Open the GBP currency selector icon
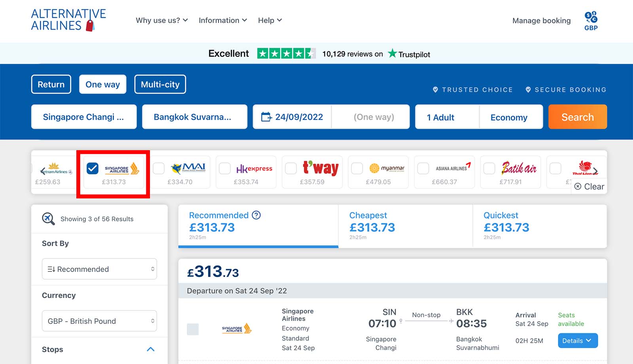 click(x=591, y=21)
